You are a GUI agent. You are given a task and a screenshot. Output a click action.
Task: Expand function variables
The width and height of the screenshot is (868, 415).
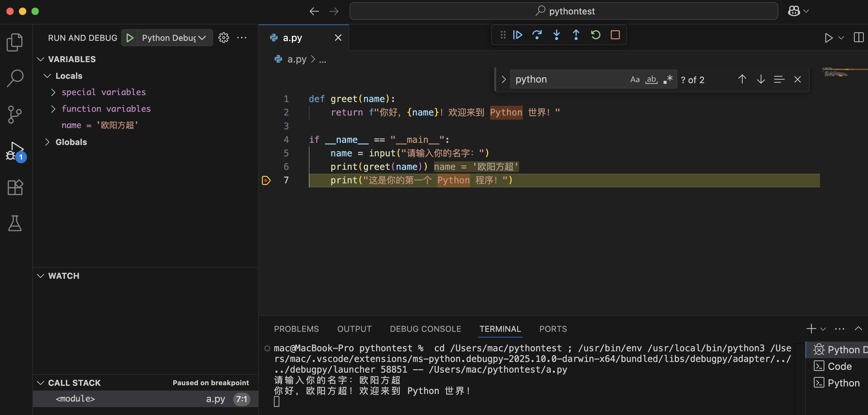point(53,109)
